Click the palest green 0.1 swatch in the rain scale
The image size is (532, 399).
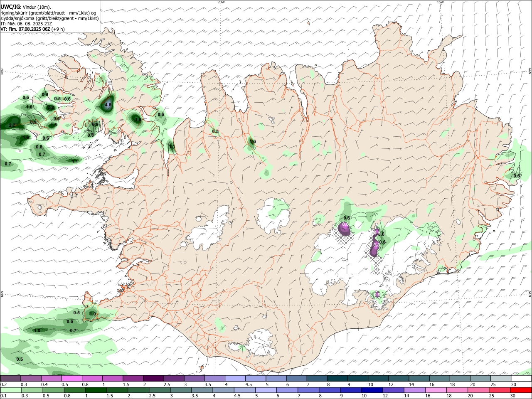11,390
